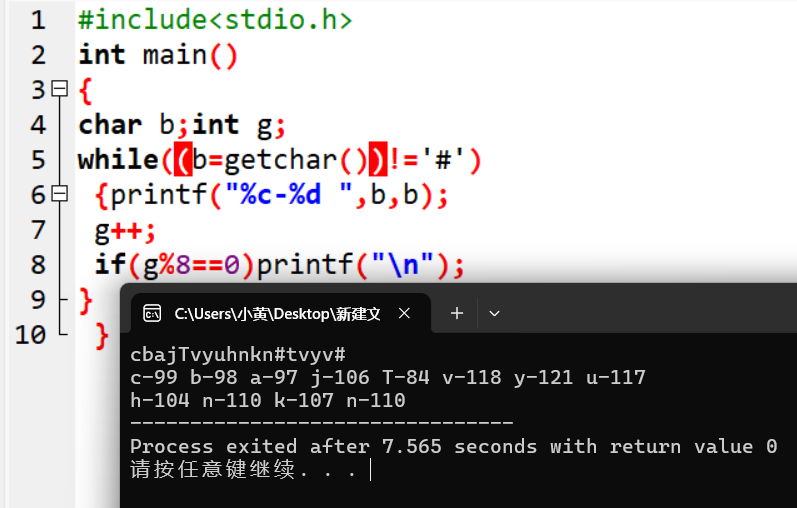
Task: Click the Process exited message in terminal
Action: pyautogui.click(x=453, y=446)
